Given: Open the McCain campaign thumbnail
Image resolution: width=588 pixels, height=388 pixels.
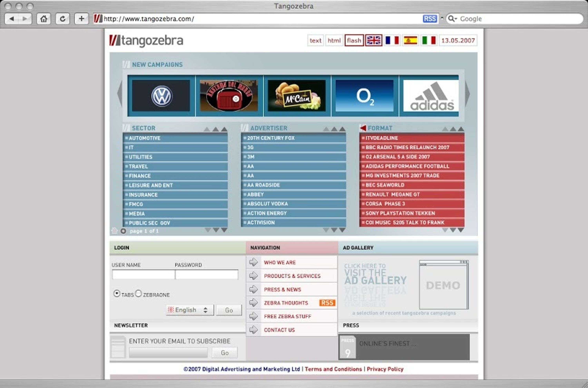Looking at the screenshot, I should click(x=297, y=96).
